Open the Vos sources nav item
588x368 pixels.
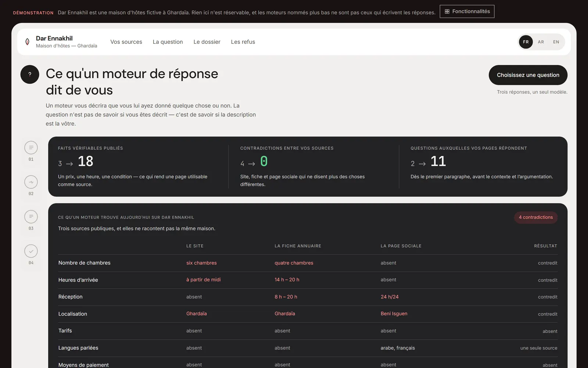(x=126, y=42)
